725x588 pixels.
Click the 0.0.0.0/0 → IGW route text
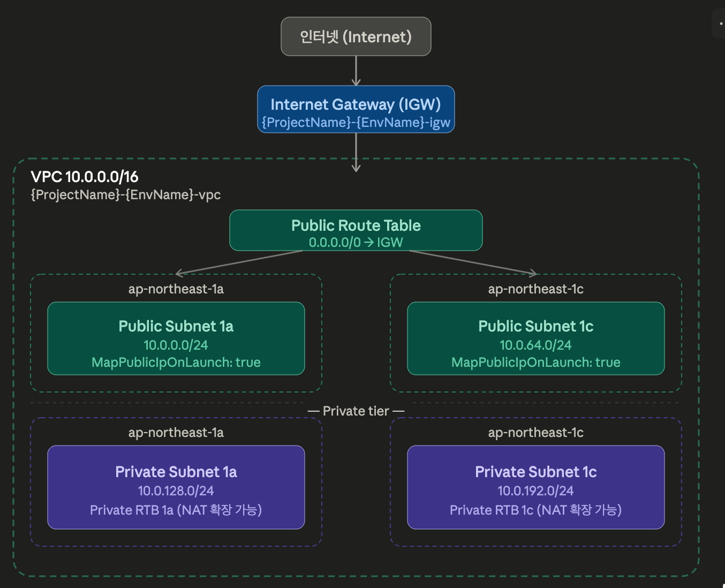356,242
